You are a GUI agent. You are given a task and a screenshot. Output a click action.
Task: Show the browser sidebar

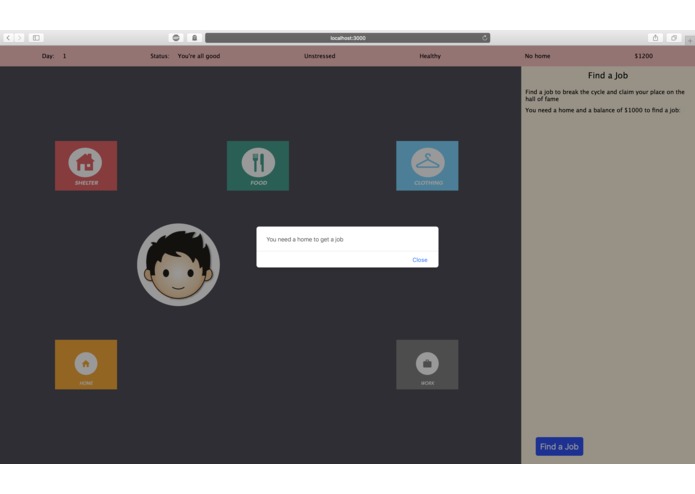pos(36,38)
